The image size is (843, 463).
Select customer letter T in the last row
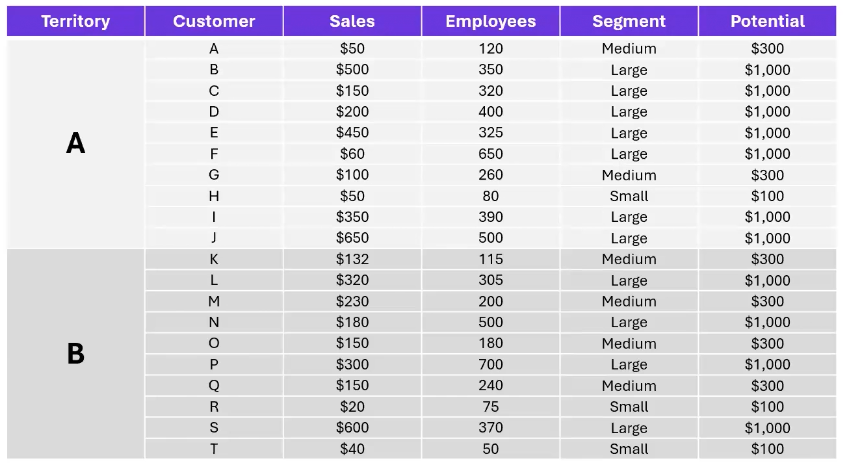(x=214, y=449)
